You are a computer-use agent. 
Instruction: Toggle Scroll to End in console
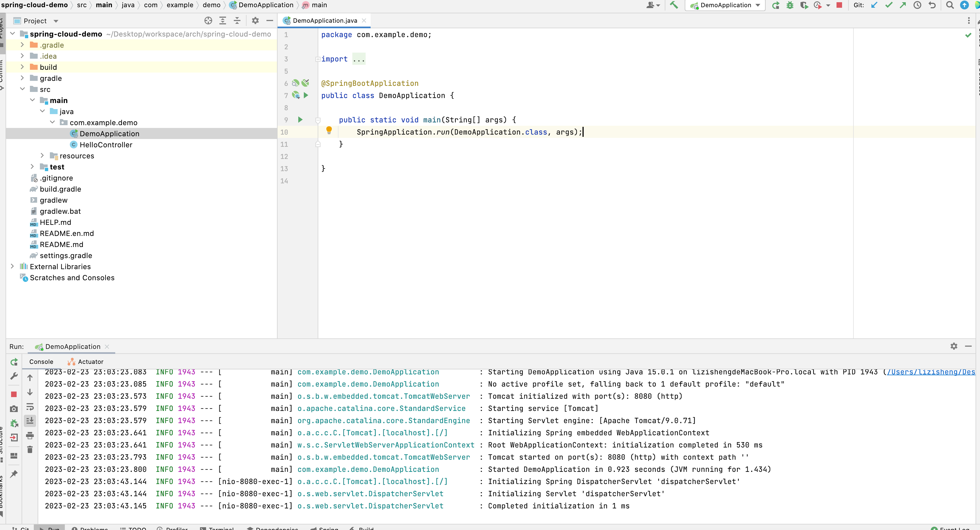tap(30, 421)
